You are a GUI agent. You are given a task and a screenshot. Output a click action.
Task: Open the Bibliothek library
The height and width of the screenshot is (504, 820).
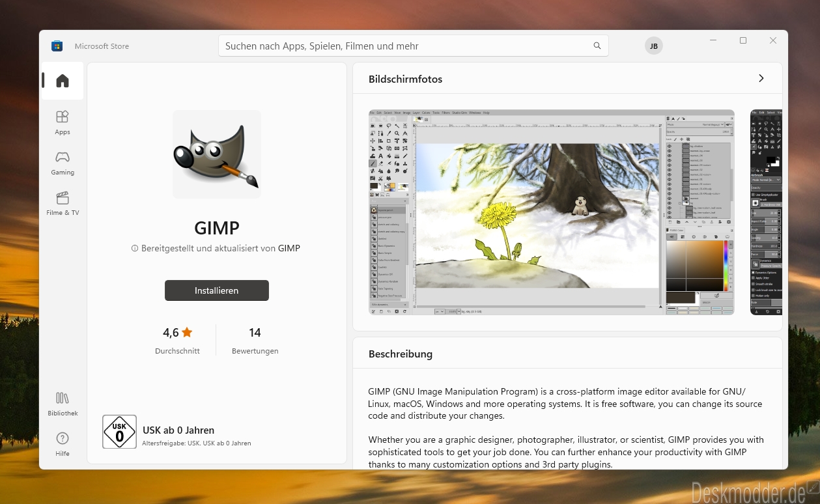tap(63, 403)
